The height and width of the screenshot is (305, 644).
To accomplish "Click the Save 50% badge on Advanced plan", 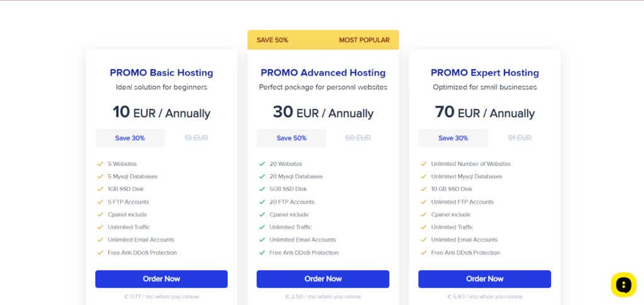I will click(x=292, y=138).
